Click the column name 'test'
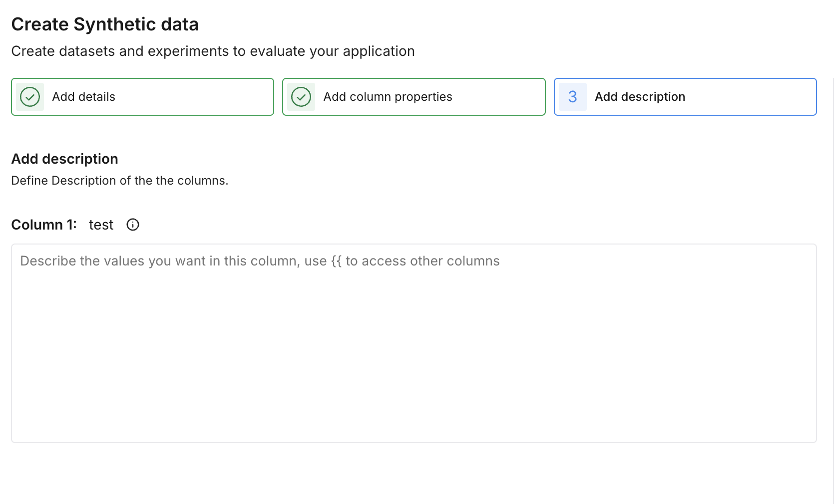This screenshot has height=504, width=836. coord(101,225)
